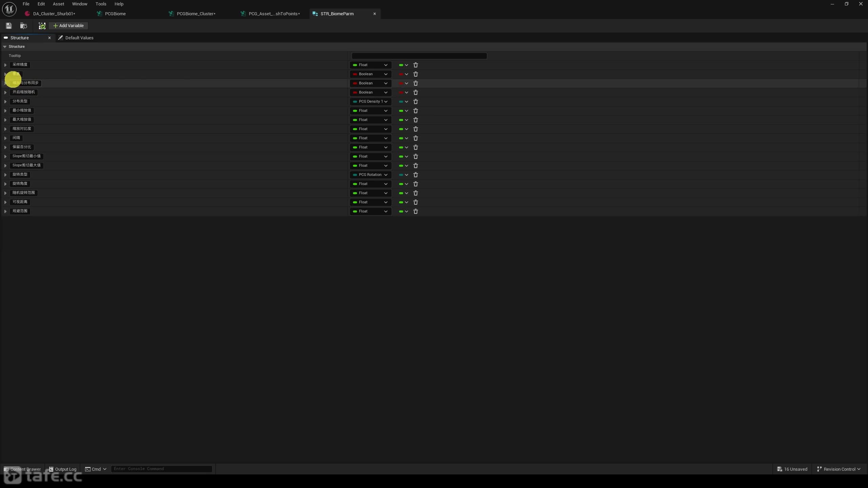Image resolution: width=868 pixels, height=488 pixels.
Task: Delete the 采样精度 variable
Action: pos(416,65)
